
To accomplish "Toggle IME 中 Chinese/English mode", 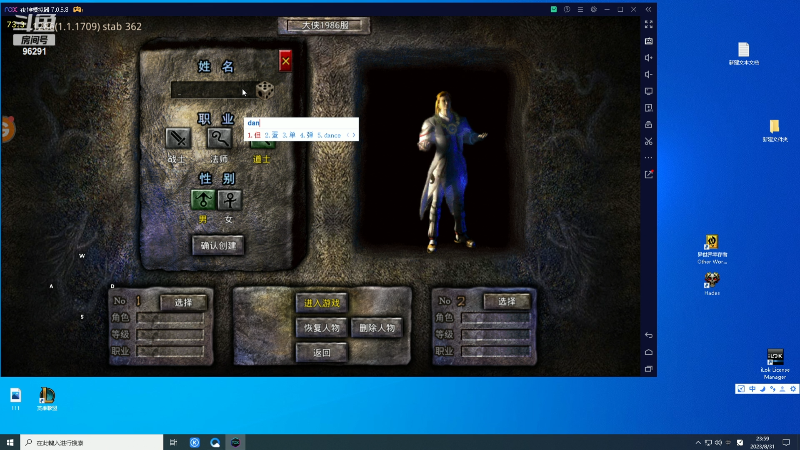I will [x=753, y=389].
